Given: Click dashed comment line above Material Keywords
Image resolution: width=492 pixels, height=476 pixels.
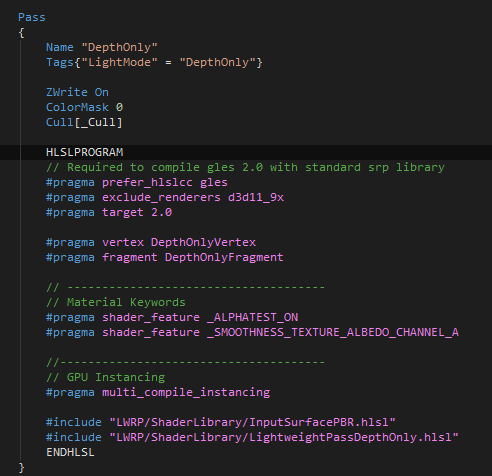Looking at the screenshot, I should (185, 287).
